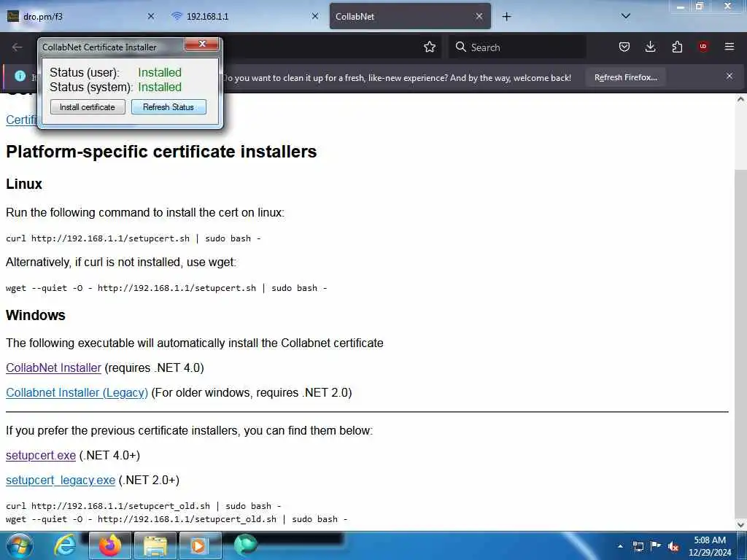Screen dimensions: 747x560
Task: Click the wget setupcert_old.sh command line
Action: coord(177,519)
